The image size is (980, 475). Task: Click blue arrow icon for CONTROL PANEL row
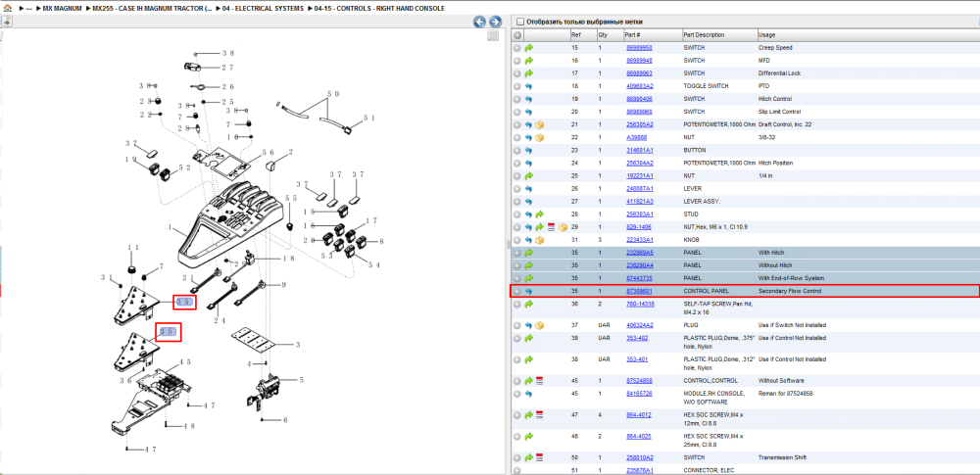529,291
